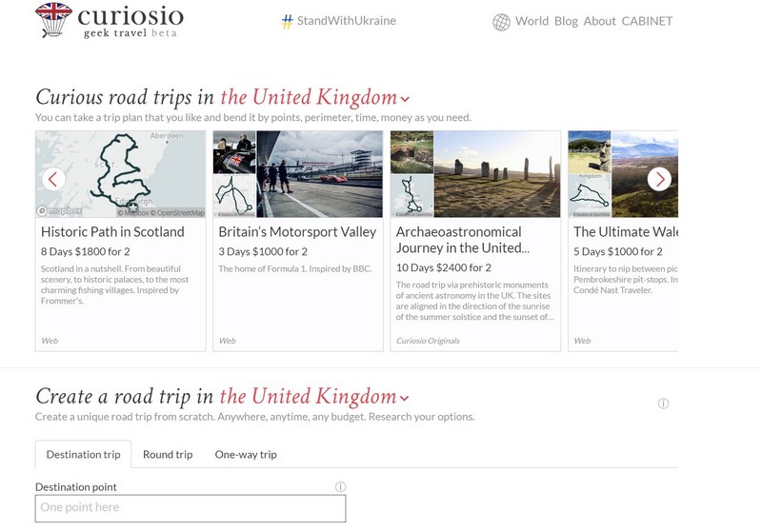
Task: Click the StandWithUkraine link
Action: click(346, 21)
